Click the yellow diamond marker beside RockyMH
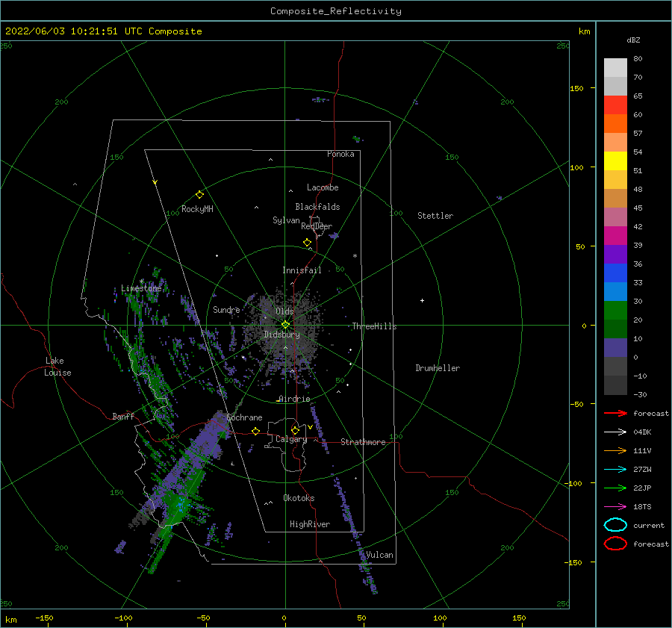 click(x=199, y=195)
